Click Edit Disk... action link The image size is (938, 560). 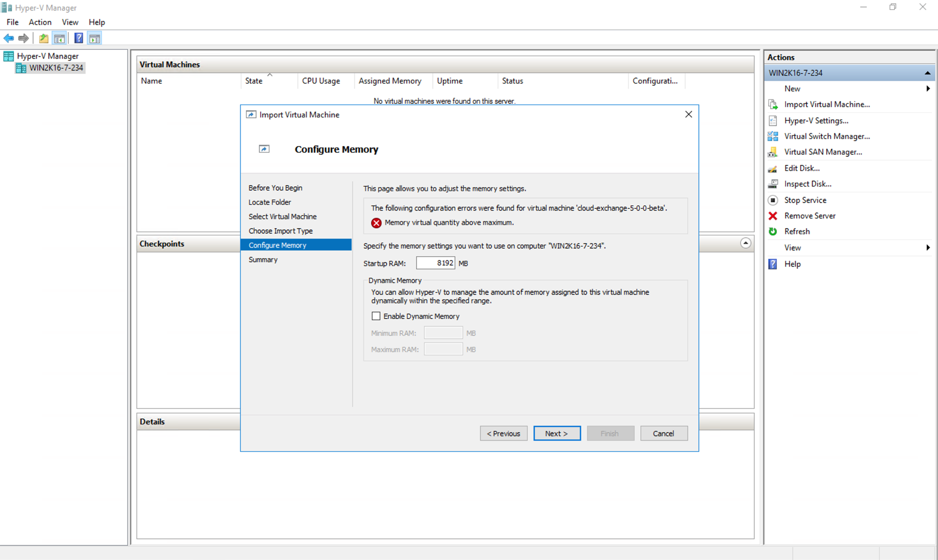(x=802, y=168)
